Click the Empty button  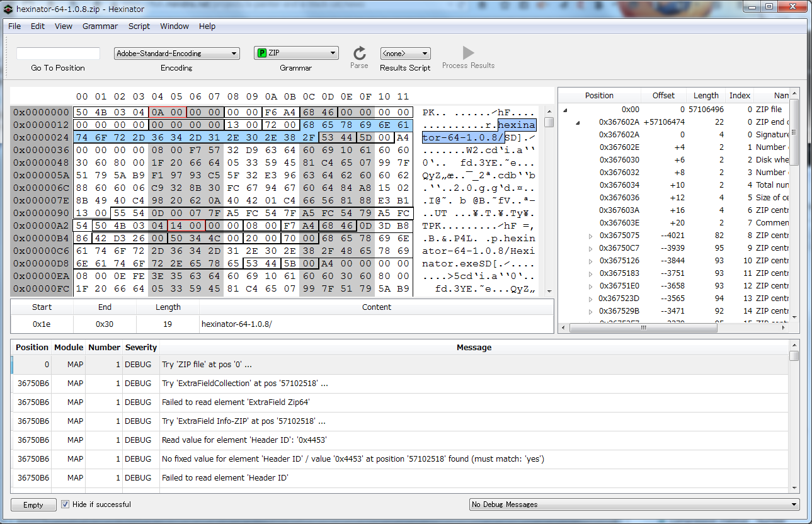point(33,504)
